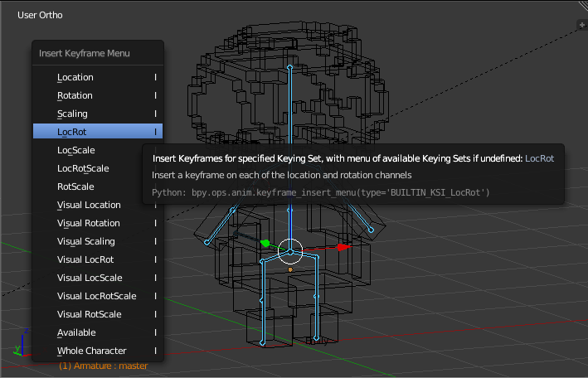
Task: Click the red X-axis manipulator arrow
Action: (343, 247)
